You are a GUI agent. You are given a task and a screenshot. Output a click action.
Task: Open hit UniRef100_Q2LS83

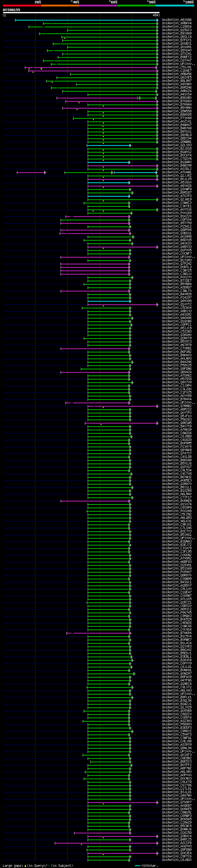coord(177,145)
